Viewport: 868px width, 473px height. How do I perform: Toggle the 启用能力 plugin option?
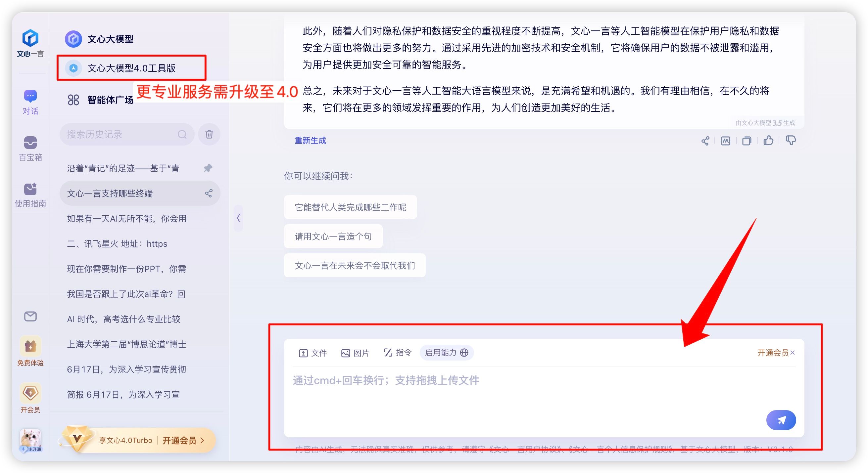pyautogui.click(x=446, y=353)
